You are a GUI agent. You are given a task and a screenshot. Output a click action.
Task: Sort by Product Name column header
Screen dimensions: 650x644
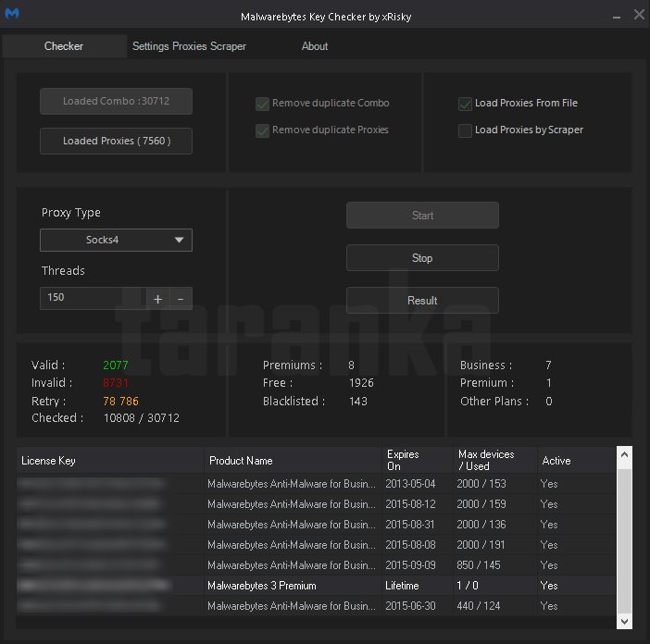(x=294, y=460)
